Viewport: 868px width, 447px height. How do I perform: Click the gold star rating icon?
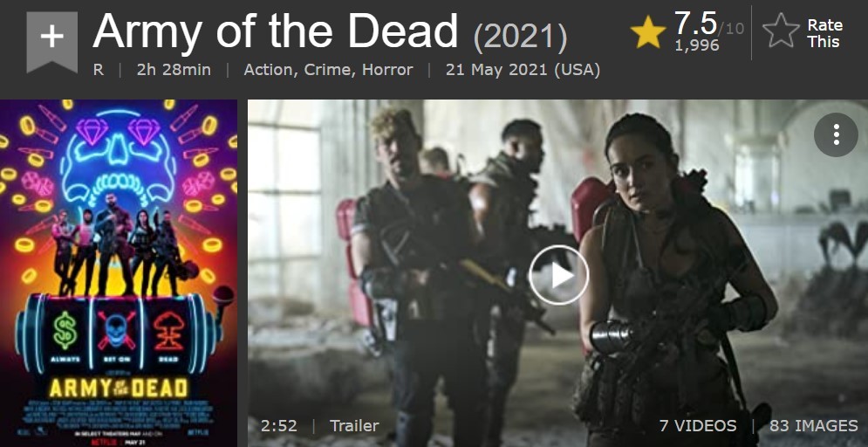click(x=647, y=32)
